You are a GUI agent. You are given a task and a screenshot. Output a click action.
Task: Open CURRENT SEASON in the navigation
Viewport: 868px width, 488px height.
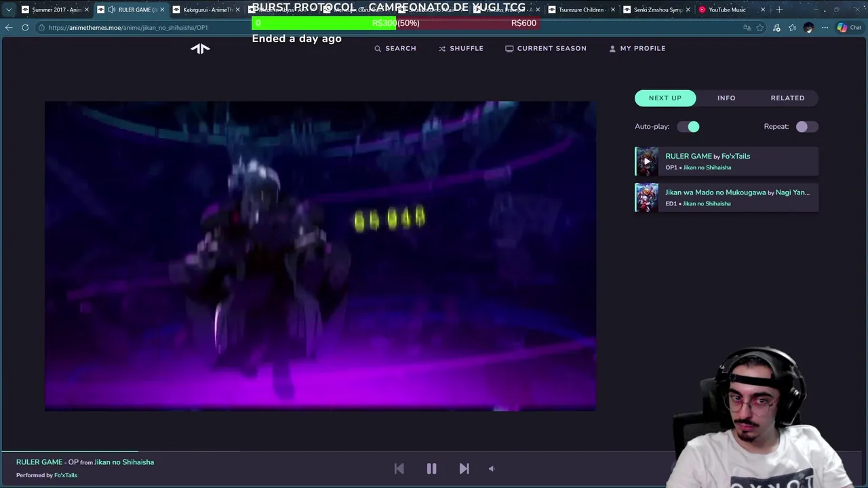(546, 48)
